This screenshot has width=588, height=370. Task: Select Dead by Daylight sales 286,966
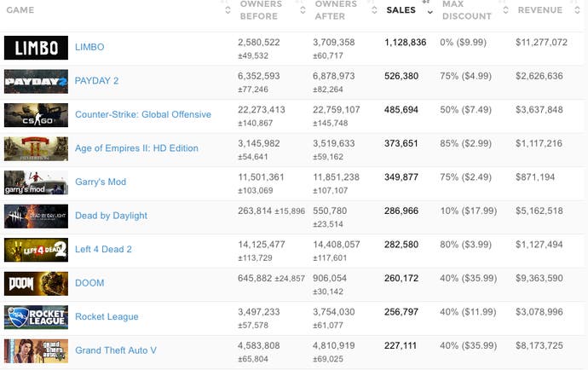click(x=401, y=211)
